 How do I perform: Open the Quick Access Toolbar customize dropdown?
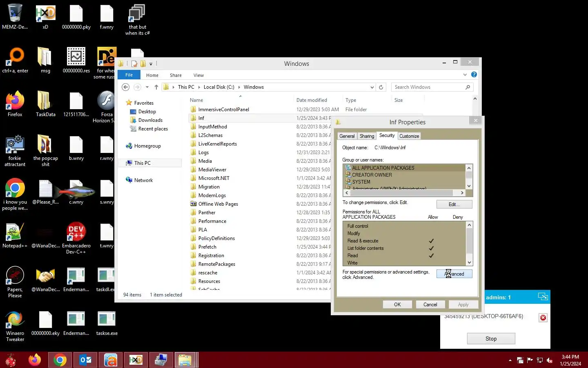[151, 64]
